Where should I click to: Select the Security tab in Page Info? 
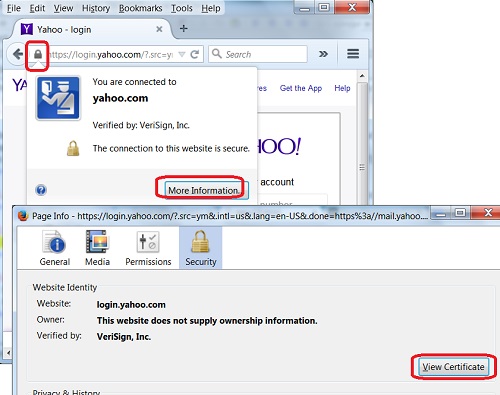201,248
